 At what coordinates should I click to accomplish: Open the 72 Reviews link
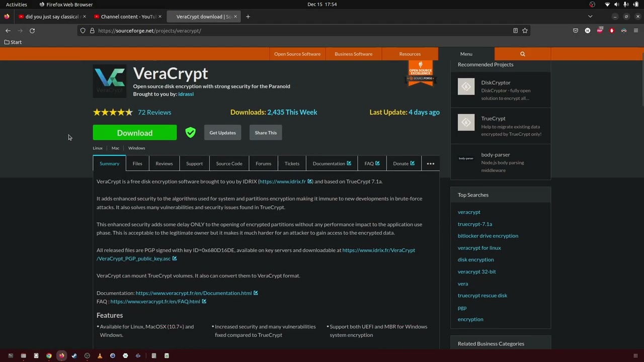(x=154, y=112)
